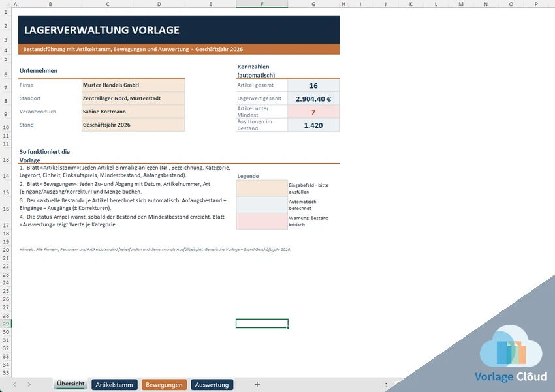Screen dimensions: 555x392
Task: Select column B header
Action: point(50,4)
